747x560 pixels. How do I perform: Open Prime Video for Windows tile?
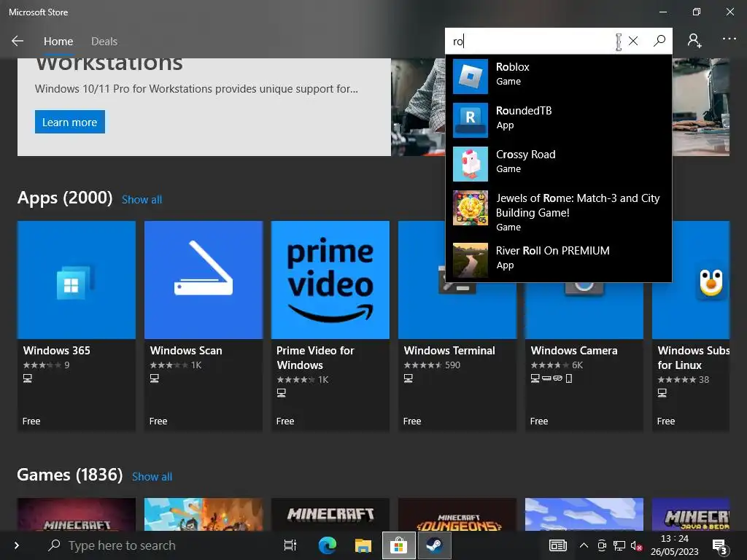pos(330,326)
